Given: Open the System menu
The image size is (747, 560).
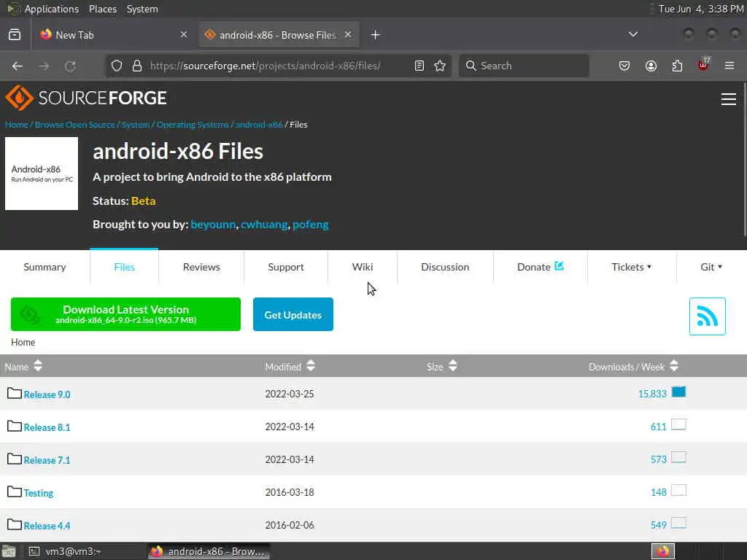Looking at the screenshot, I should 142,9.
